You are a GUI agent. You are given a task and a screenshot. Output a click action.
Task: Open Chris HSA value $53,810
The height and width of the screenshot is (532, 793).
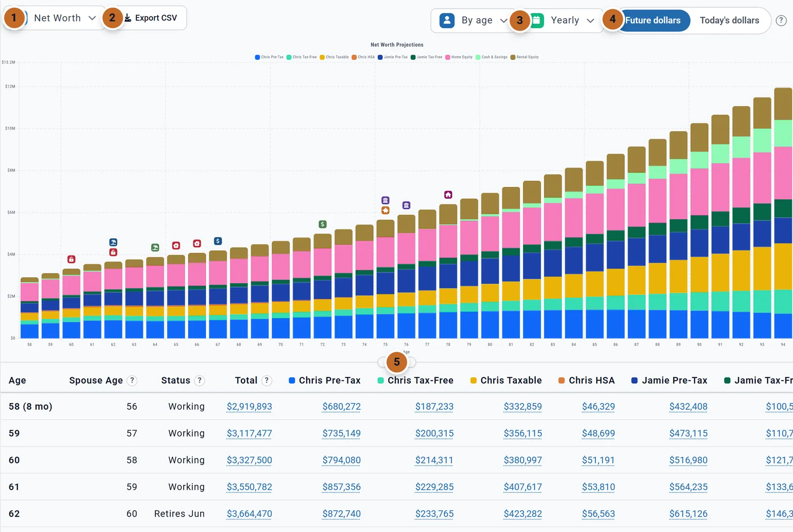pos(598,487)
